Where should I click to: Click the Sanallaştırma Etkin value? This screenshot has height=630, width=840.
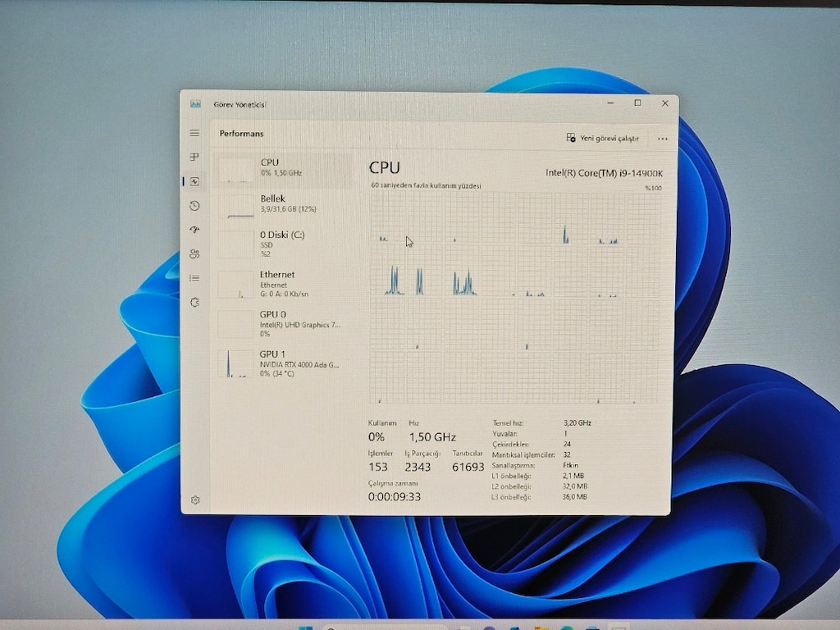(571, 465)
